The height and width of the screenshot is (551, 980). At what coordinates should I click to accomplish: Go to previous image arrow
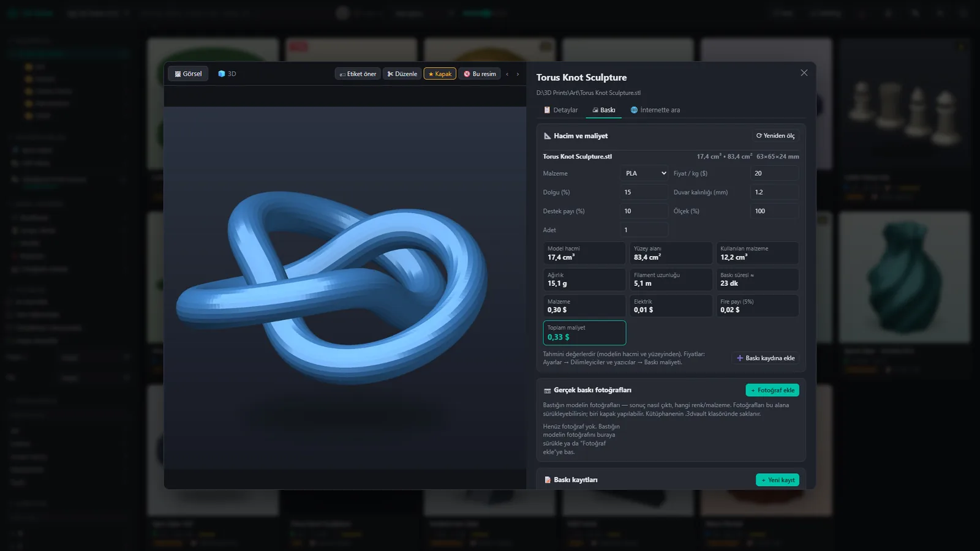pos(507,74)
